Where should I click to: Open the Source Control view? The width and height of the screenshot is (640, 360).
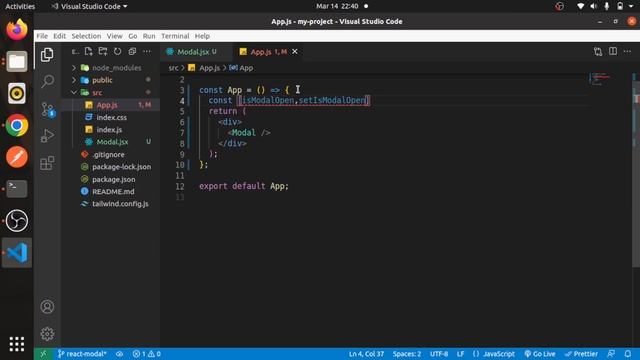pos(48,110)
